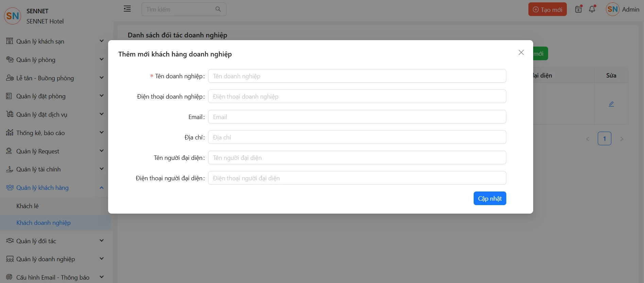
Task: Select Khách doanh nghiệp submenu item
Action: (x=44, y=223)
